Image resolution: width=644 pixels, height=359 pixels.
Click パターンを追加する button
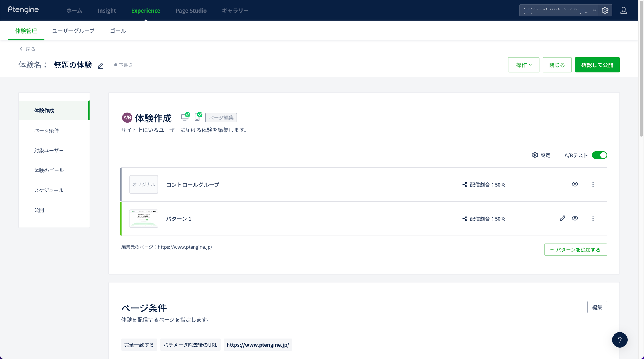click(x=576, y=249)
